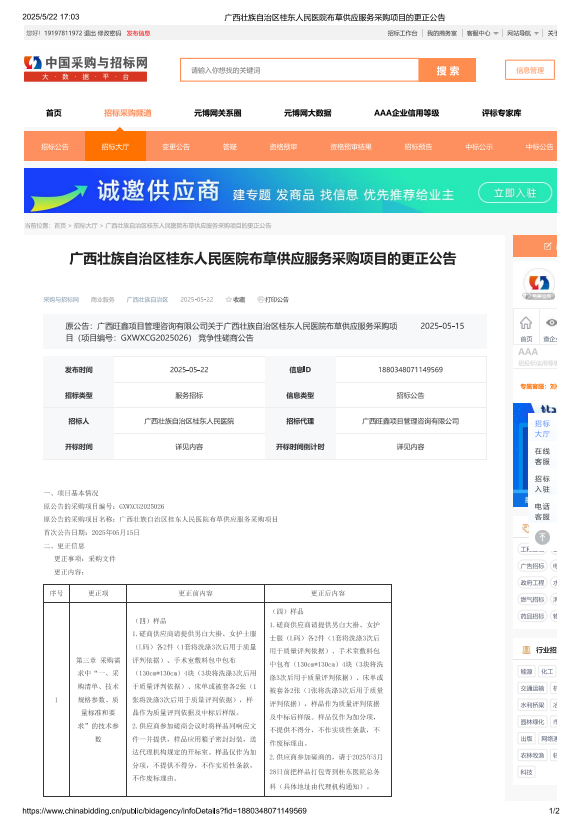Click 首页 in the breadcrumb

60,225
